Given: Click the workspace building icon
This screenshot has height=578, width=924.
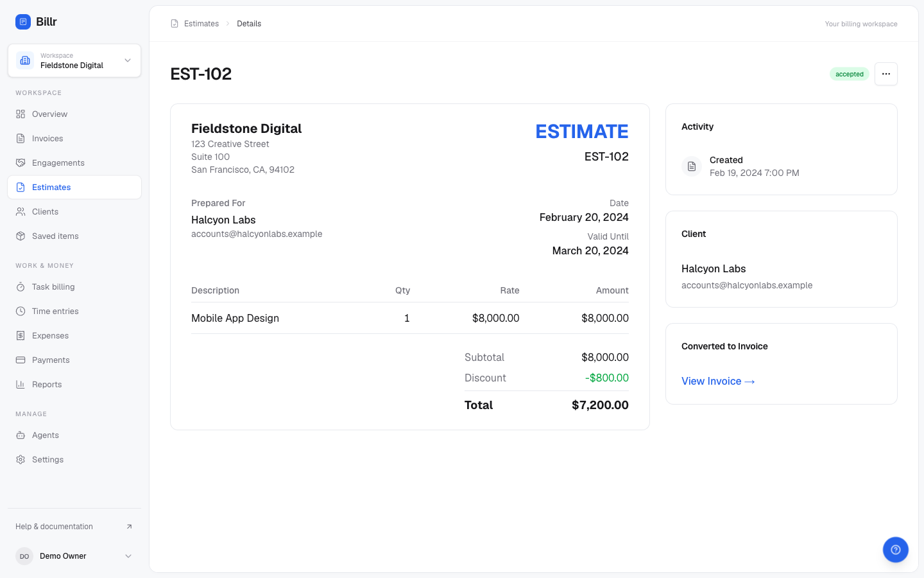Looking at the screenshot, I should click(25, 60).
